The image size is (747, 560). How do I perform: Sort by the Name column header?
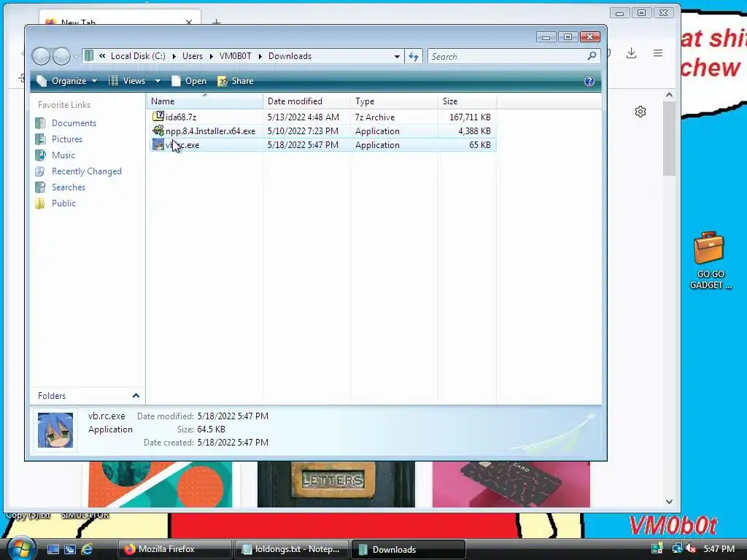(205, 101)
